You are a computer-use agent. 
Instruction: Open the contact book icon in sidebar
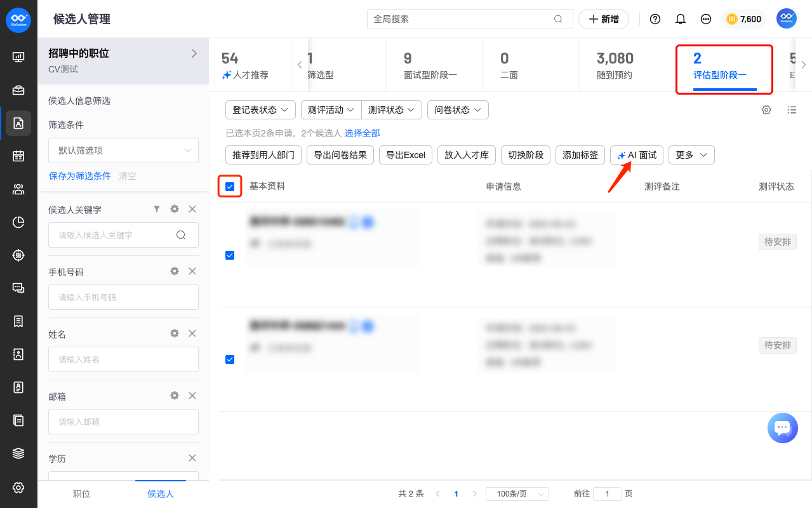(18, 354)
